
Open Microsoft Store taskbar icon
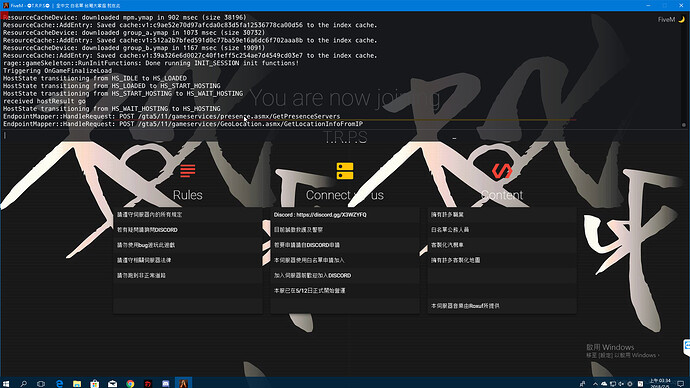95,384
